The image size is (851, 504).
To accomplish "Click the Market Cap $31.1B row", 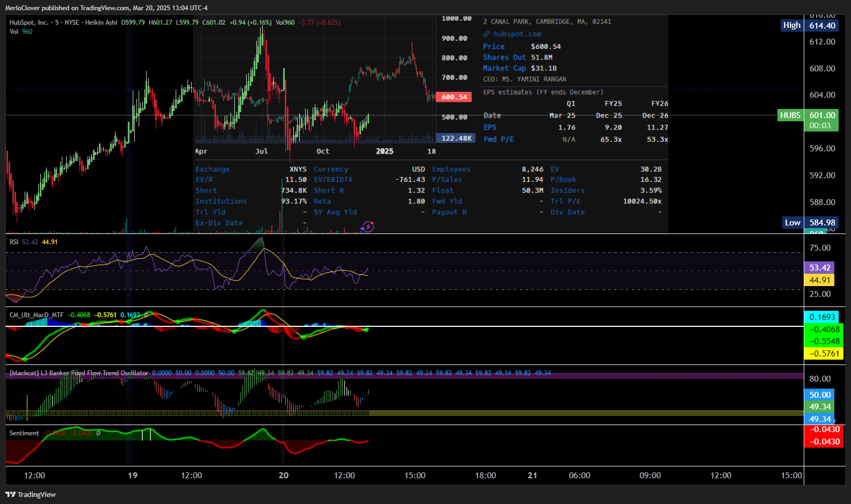I will [520, 68].
